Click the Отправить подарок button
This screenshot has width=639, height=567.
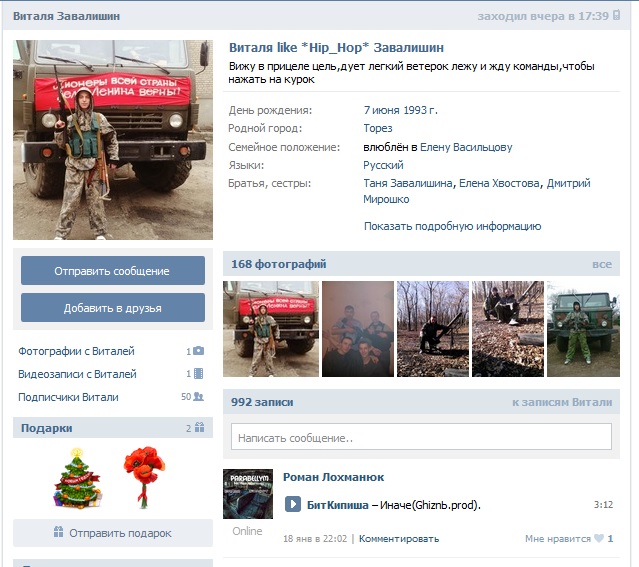[x=112, y=533]
